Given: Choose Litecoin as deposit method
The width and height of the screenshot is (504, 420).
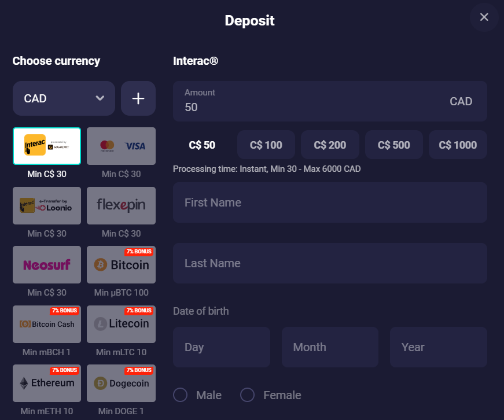Looking at the screenshot, I should pyautogui.click(x=121, y=324).
